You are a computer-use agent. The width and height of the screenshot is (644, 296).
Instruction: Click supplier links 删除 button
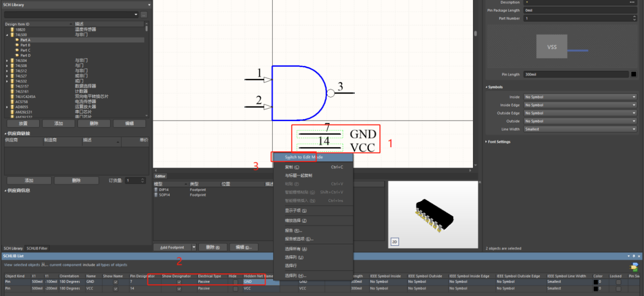[x=77, y=180]
